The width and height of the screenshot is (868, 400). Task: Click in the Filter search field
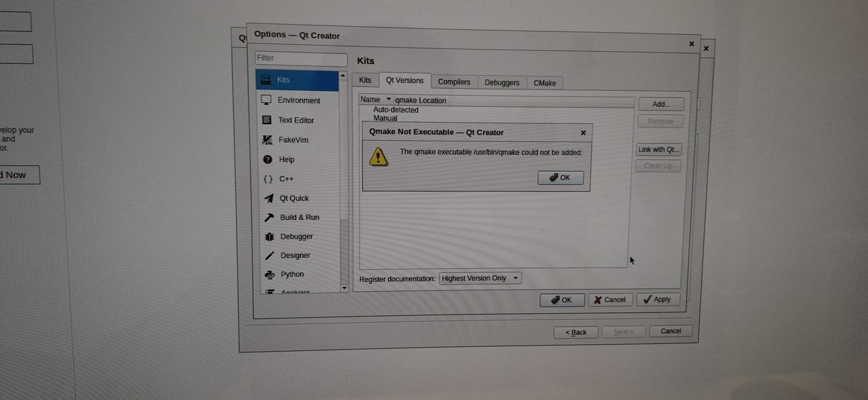[x=301, y=59]
